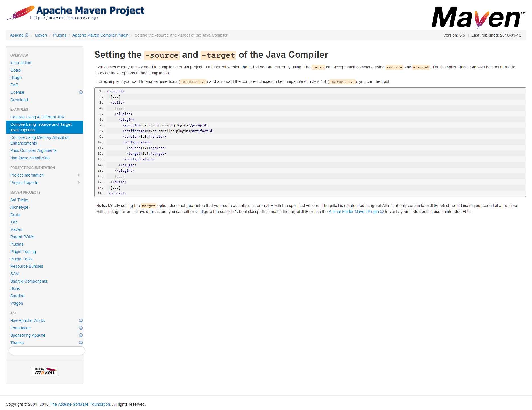Open Compile Using A Different JDK example
The image size is (532, 410).
(37, 117)
